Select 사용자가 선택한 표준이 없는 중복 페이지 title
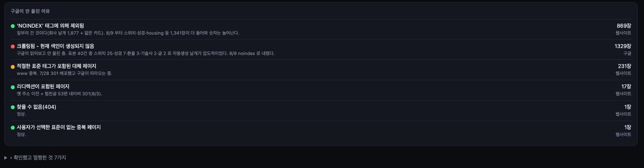Viewport: 644px width, 168px height. tap(59, 127)
